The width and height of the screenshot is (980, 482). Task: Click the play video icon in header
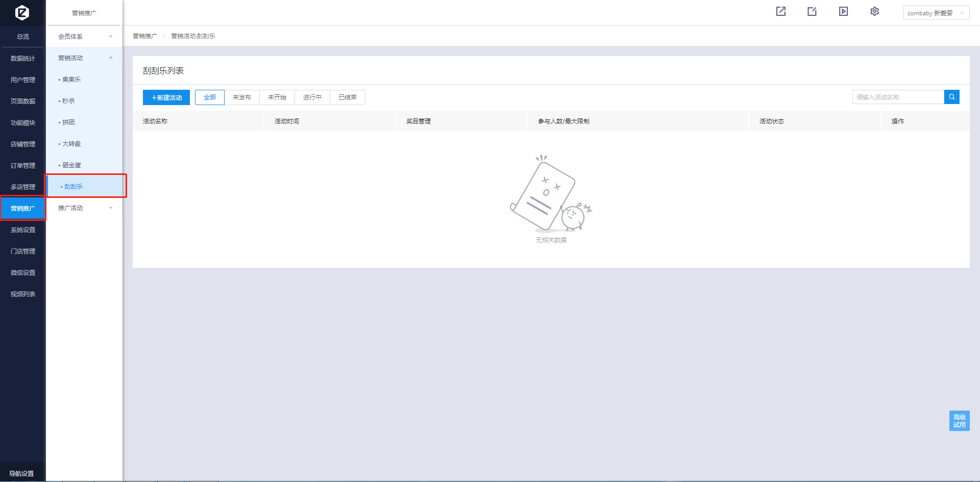pos(843,11)
